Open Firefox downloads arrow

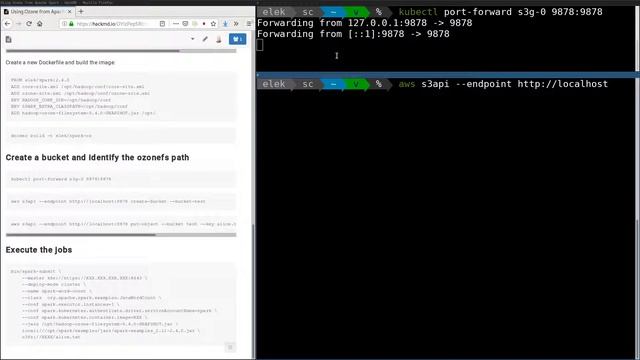tap(225, 24)
